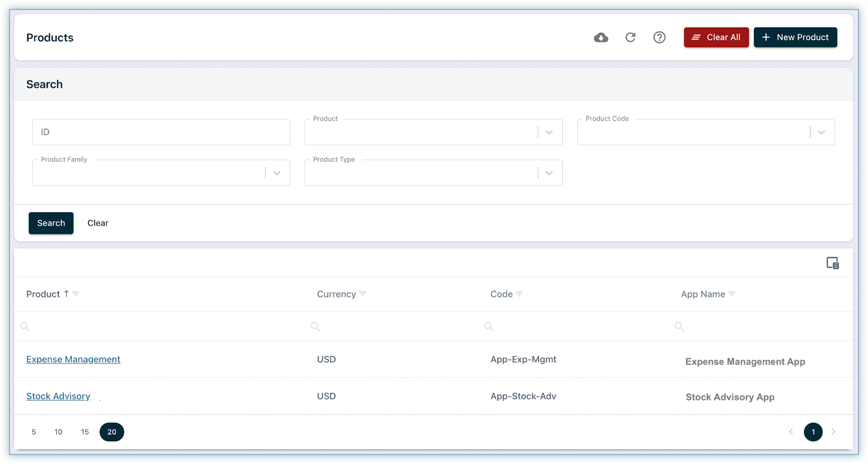Viewport: 868px width, 464px height.
Task: Expand the Product dropdown
Action: 549,132
